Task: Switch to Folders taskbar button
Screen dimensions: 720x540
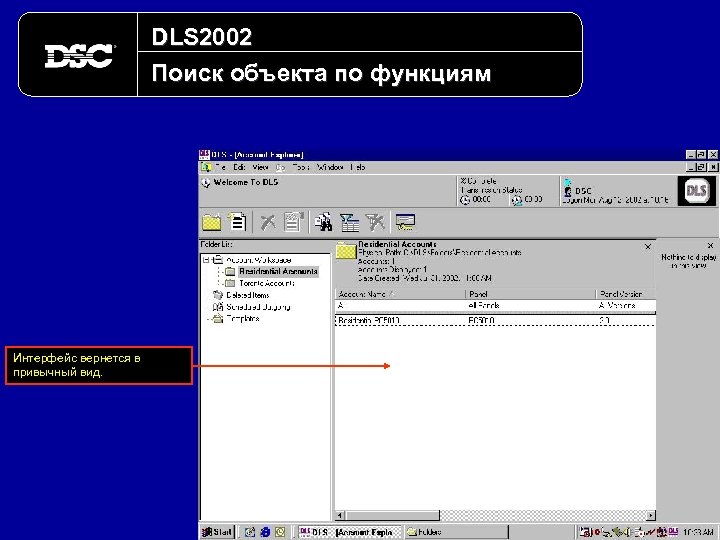Action: 456,532
